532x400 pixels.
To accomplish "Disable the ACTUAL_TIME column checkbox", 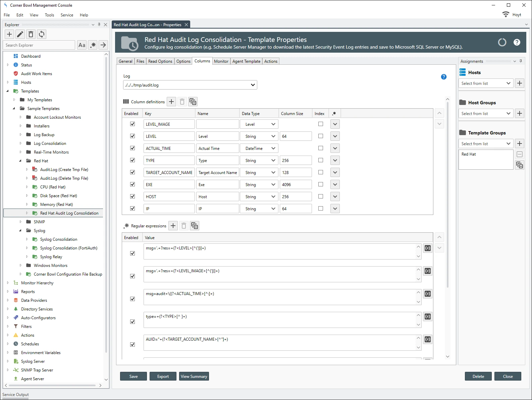I will [132, 148].
